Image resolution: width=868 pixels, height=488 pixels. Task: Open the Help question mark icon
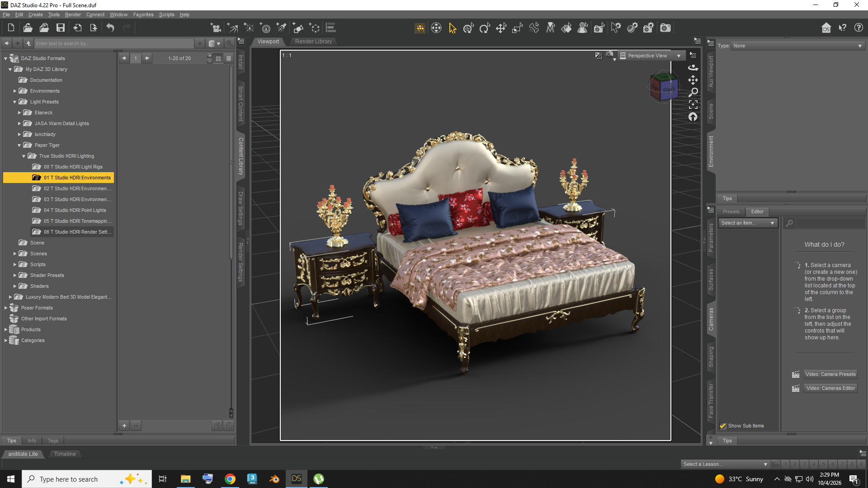click(859, 28)
